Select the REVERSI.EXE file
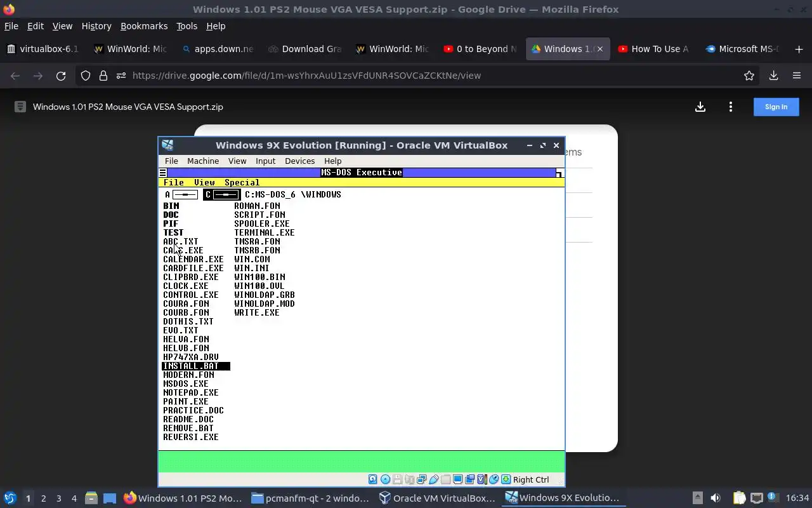This screenshot has width=812, height=508. (x=190, y=437)
